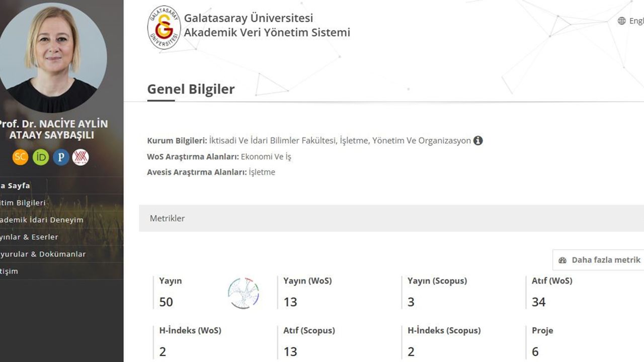Click the Galatasaray Üniversitesi logo
644x362 pixels.
[164, 28]
